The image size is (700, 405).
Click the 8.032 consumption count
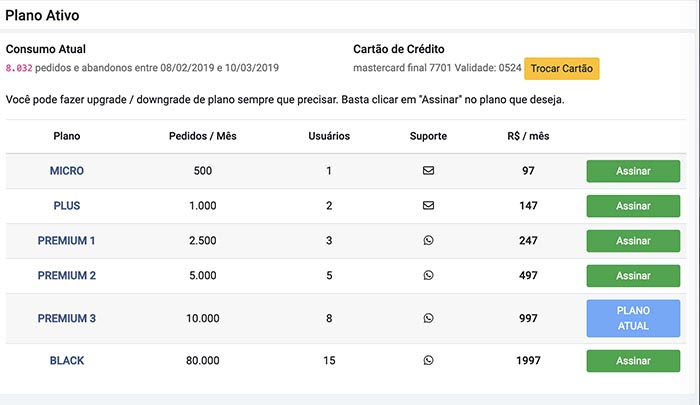19,68
